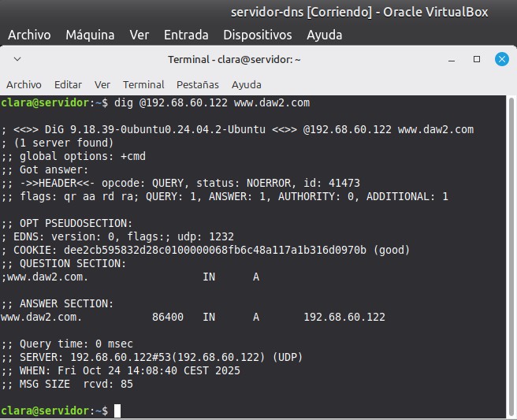Viewport: 517px width, 420px height.
Task: Open the Terminal's Ayuda menu
Action: coord(246,84)
